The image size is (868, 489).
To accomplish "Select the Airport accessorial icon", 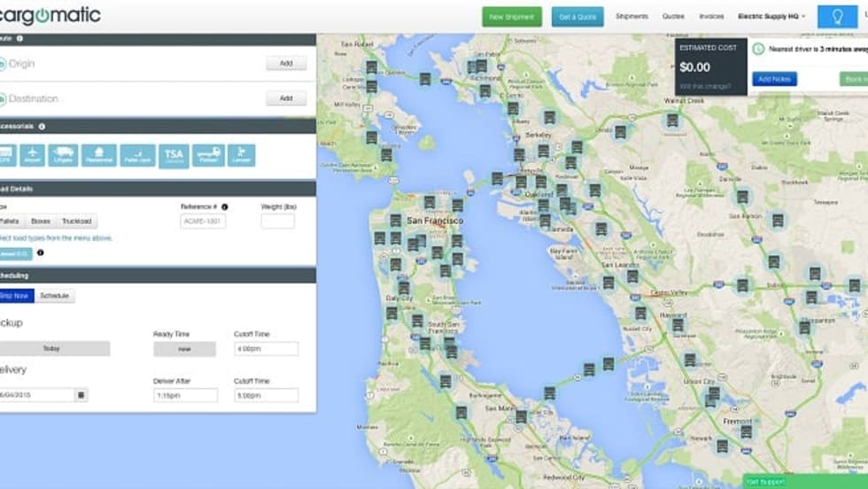I will point(31,155).
